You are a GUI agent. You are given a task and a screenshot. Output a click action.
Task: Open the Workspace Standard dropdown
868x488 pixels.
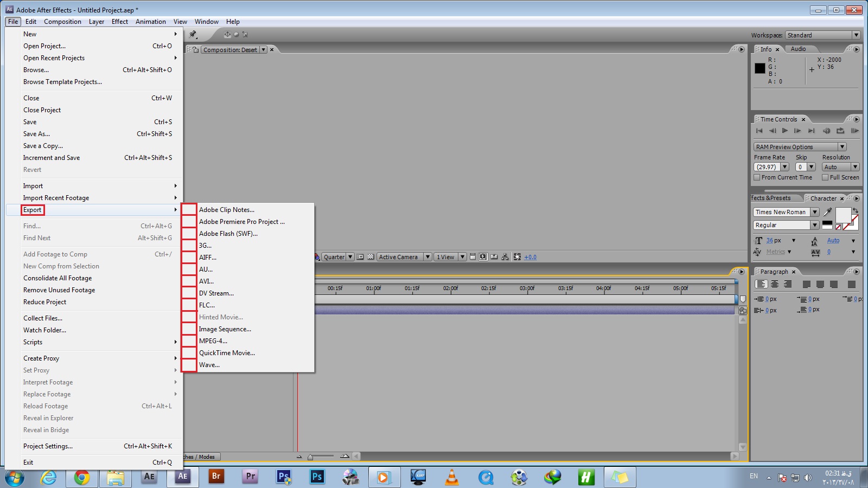[x=822, y=35]
